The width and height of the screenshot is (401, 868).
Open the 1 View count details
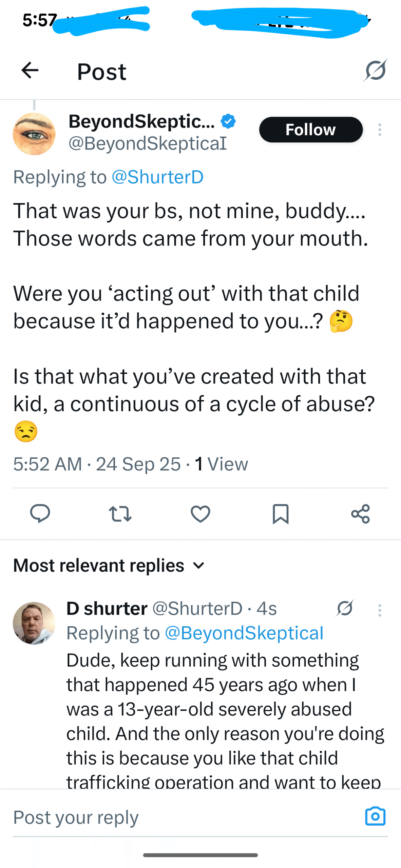pyautogui.click(x=221, y=463)
